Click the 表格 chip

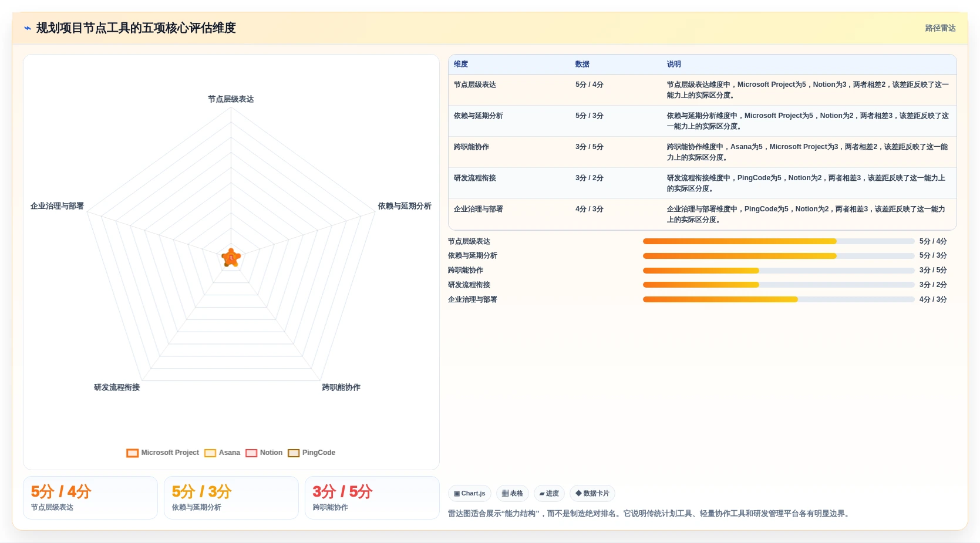513,494
